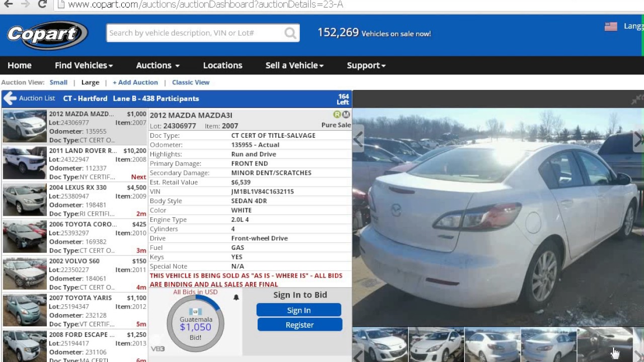The width and height of the screenshot is (644, 362).
Task: Toggle the bid alert bell icon
Action: point(236,297)
